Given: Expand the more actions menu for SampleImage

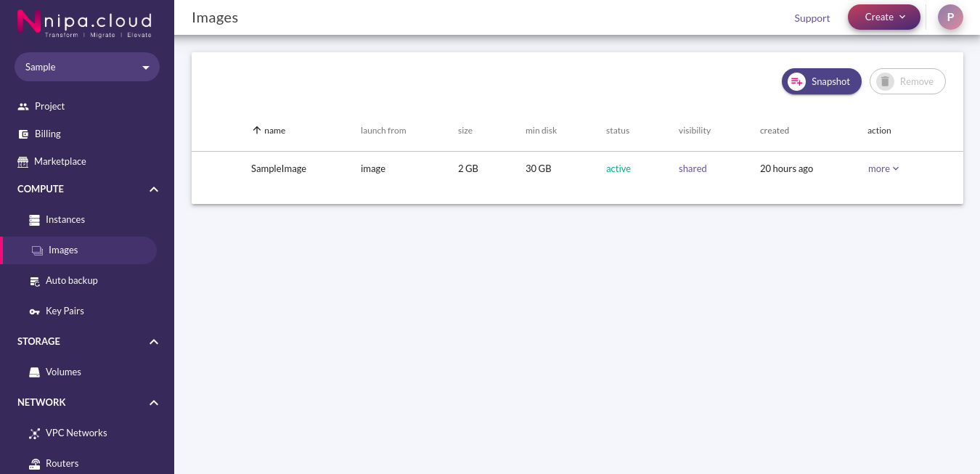Looking at the screenshot, I should [883, 168].
